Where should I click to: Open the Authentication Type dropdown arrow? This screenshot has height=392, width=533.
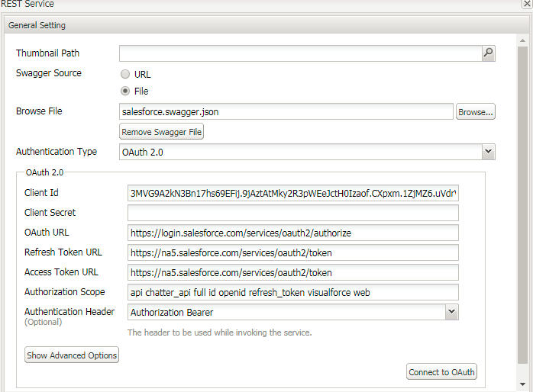coord(488,151)
